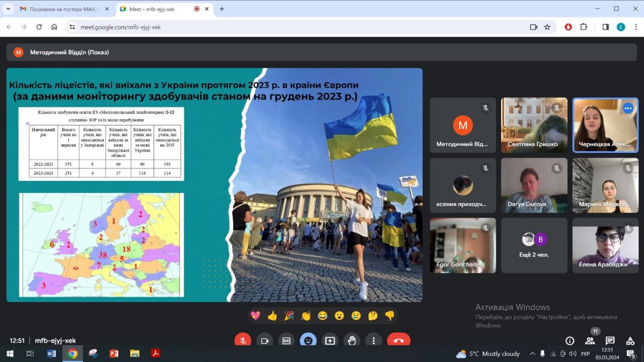Unmute the microphone in Meet controls
644x362 pixels.
coord(243,340)
